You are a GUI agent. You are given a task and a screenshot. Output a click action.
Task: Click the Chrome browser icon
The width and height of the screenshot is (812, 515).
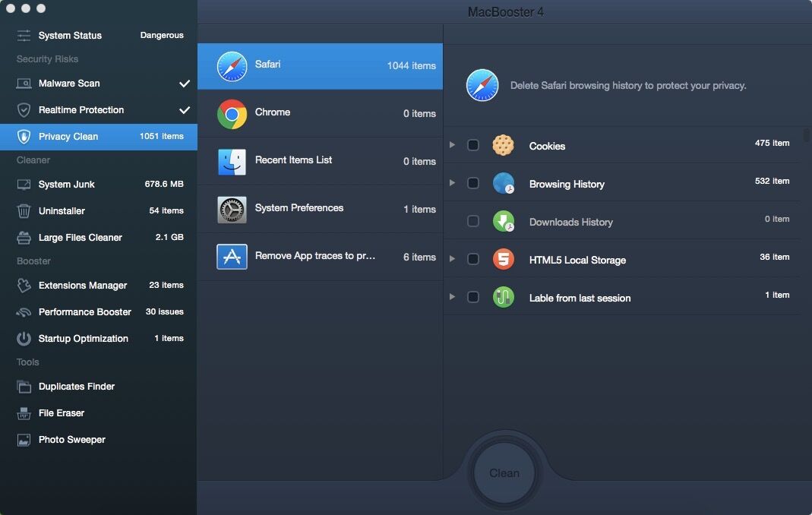coord(232,114)
